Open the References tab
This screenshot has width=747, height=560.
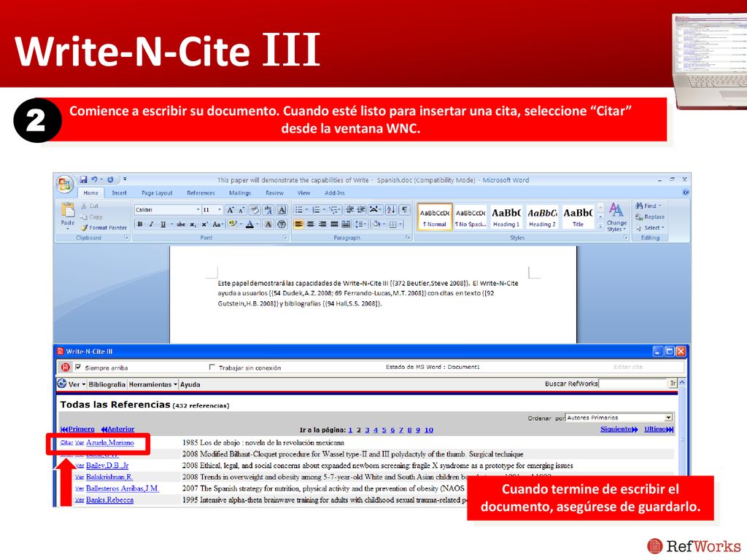point(201,192)
